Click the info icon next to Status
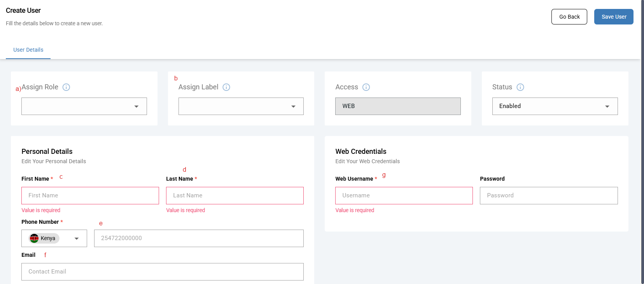The height and width of the screenshot is (284, 644). (x=520, y=87)
